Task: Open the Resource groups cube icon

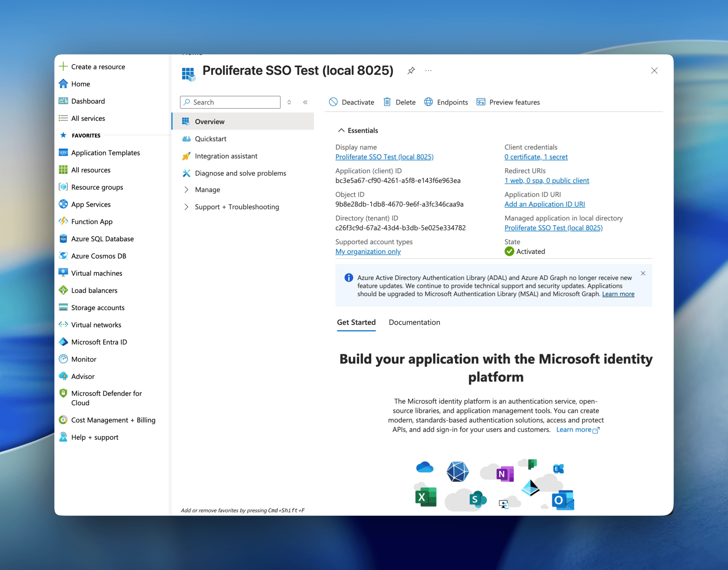Action: click(x=63, y=187)
